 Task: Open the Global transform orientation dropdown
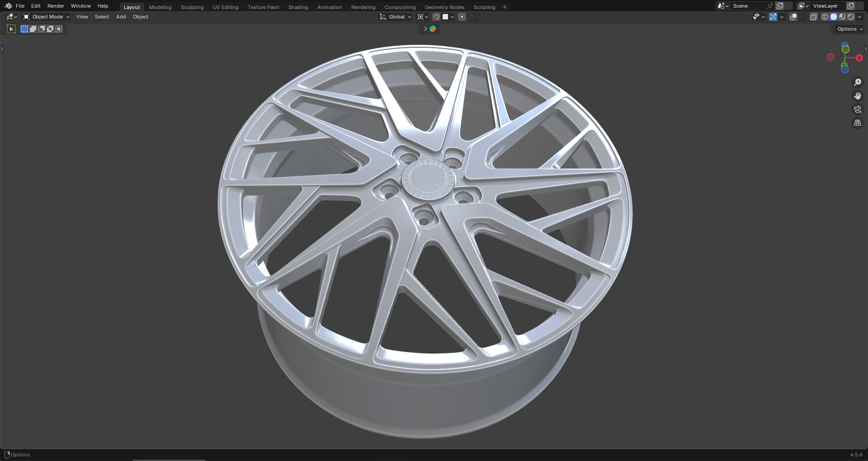(x=396, y=17)
